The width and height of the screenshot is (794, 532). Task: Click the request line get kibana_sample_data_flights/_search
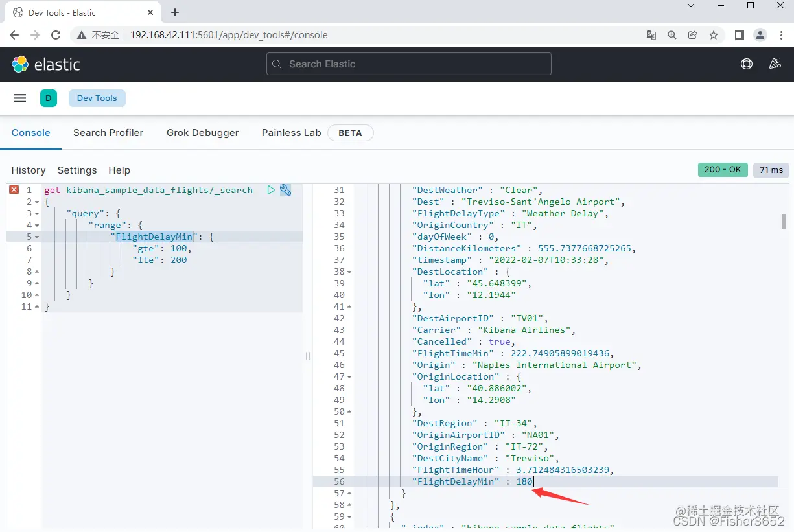[148, 190]
